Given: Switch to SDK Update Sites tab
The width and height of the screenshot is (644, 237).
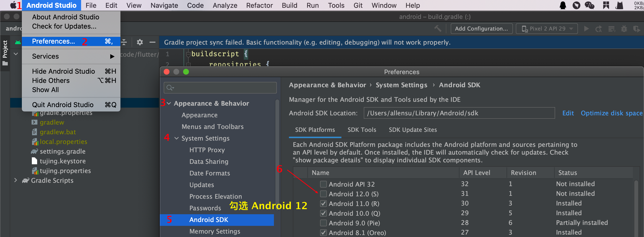Looking at the screenshot, I should (413, 130).
